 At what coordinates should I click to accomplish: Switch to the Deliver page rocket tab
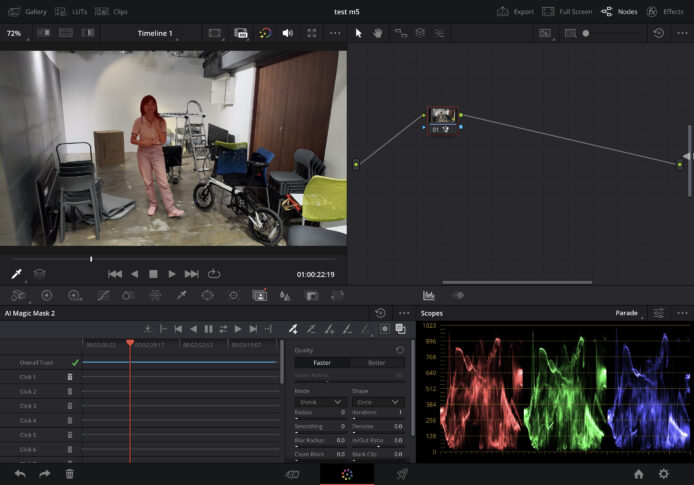coord(401,473)
